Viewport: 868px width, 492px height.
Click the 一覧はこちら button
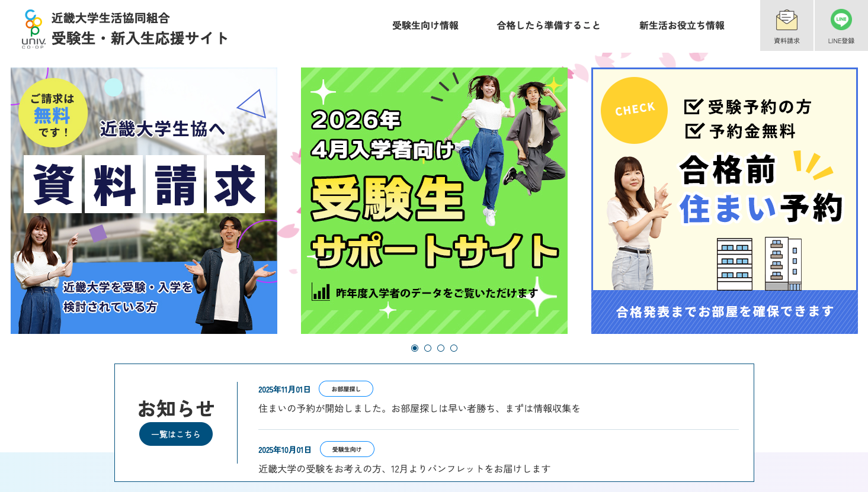coord(176,434)
